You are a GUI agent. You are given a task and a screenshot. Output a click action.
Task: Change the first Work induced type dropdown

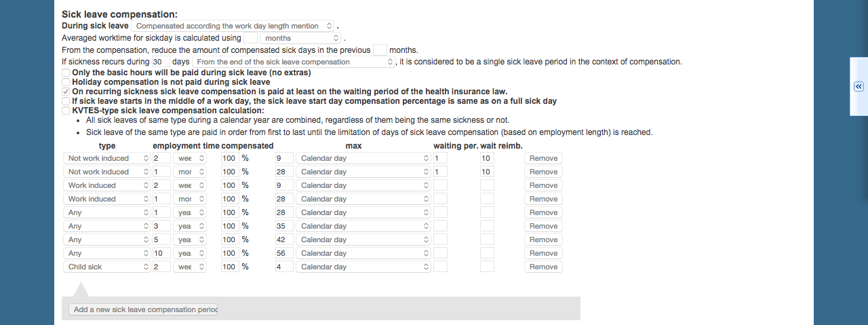click(x=107, y=185)
